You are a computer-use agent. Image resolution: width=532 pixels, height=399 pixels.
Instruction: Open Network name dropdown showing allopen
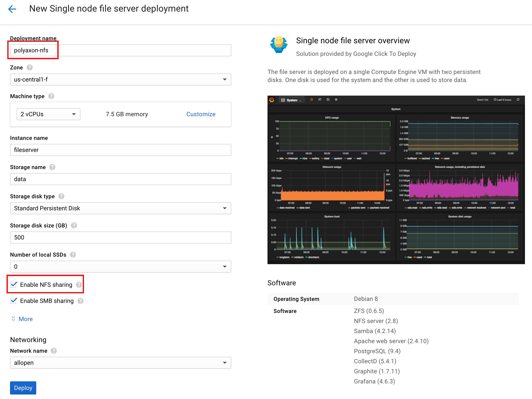click(x=120, y=363)
